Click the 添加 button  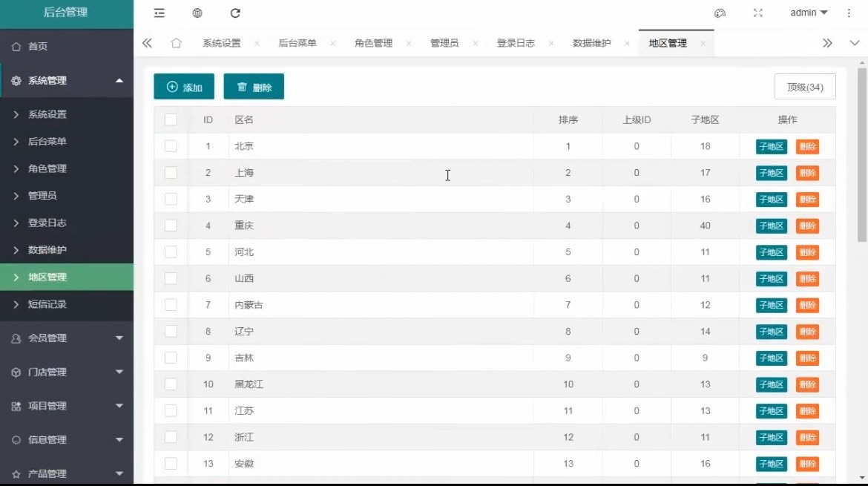[184, 87]
